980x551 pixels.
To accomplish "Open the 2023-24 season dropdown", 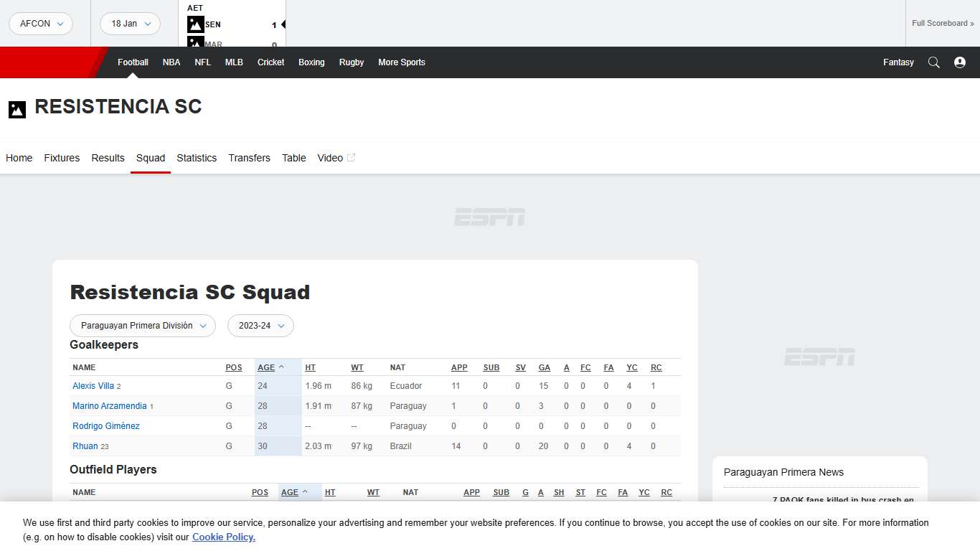I will (x=260, y=326).
